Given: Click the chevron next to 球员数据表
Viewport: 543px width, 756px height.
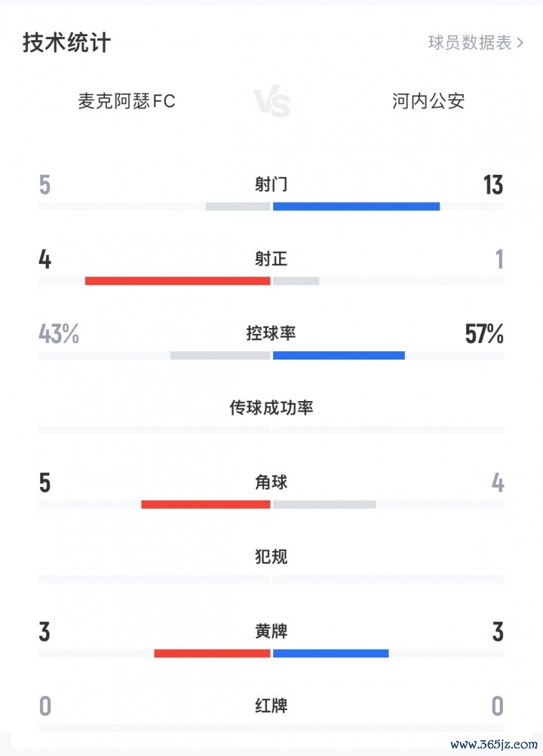Looking at the screenshot, I should tap(520, 43).
